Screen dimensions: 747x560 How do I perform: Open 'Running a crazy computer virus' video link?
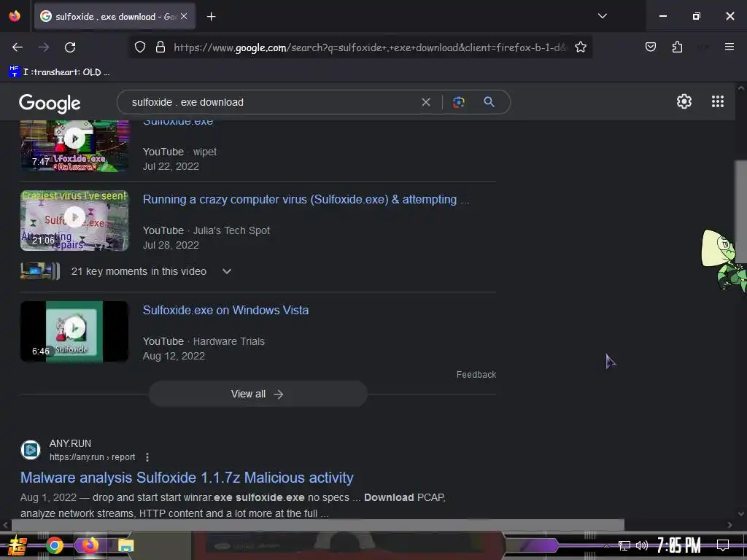[x=306, y=200]
